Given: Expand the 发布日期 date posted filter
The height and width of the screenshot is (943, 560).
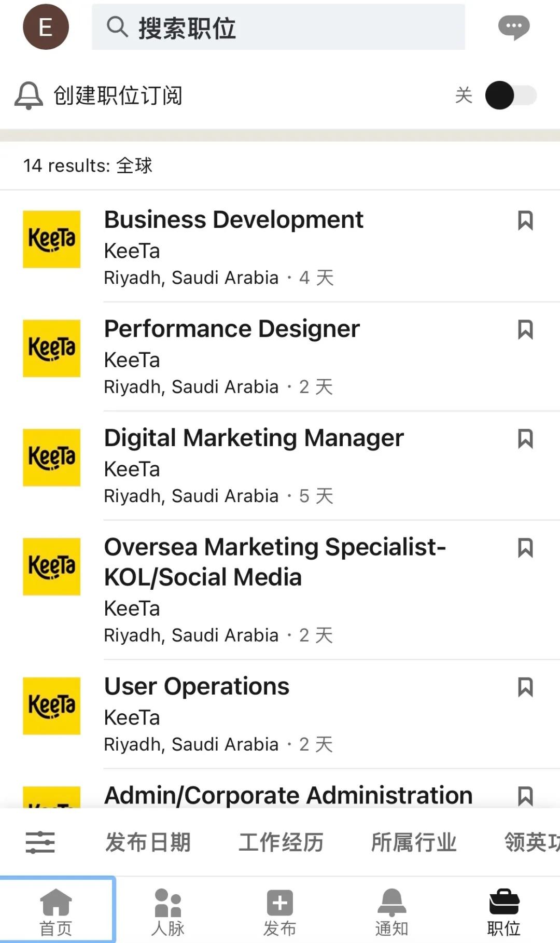Looking at the screenshot, I should [148, 842].
